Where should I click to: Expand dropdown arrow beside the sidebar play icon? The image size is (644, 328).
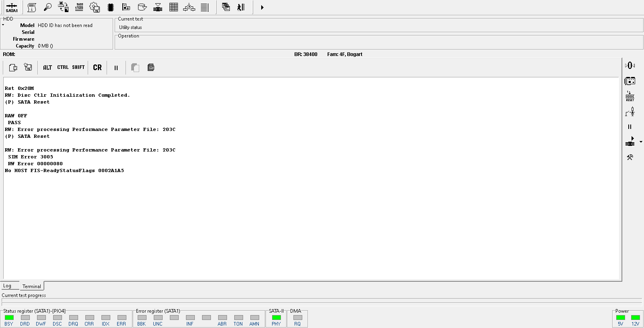click(x=641, y=142)
